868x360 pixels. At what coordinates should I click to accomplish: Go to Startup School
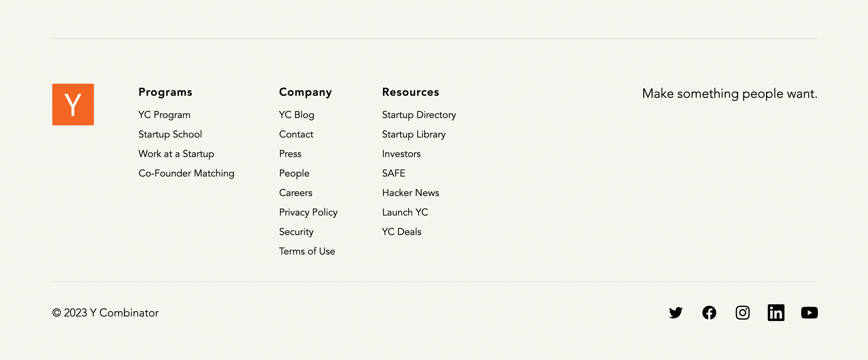(170, 134)
